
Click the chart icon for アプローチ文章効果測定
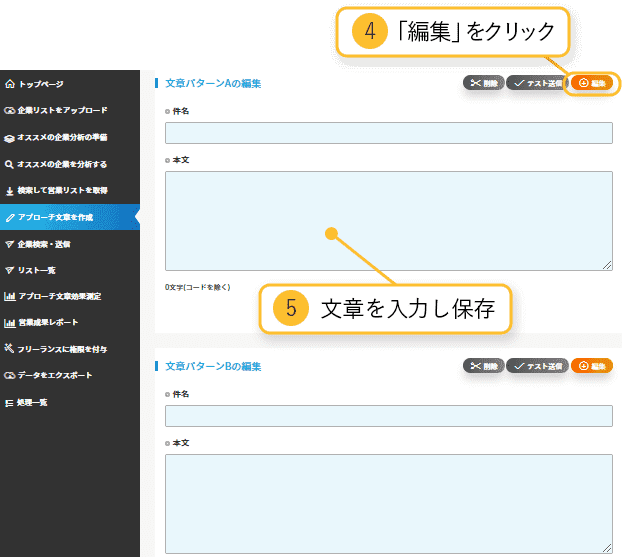coord(10,296)
